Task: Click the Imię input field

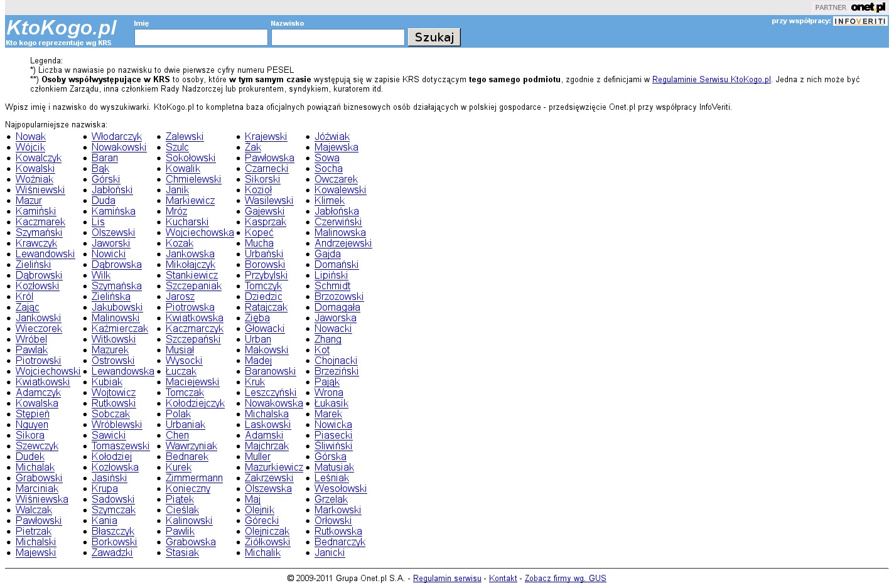Action: (x=201, y=38)
